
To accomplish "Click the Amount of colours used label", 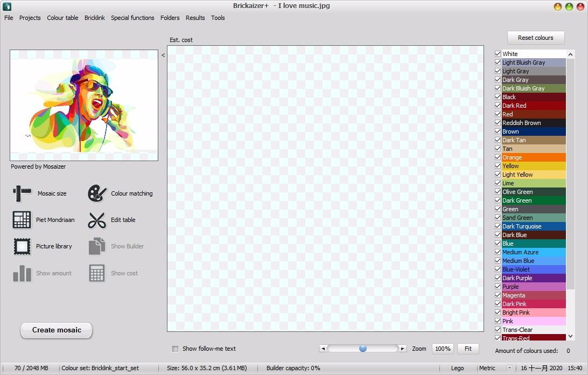I will point(527,351).
